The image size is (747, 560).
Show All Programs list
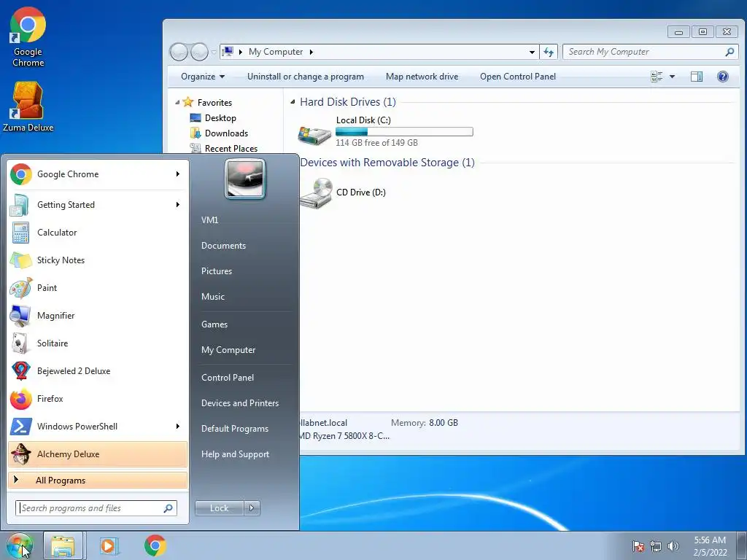click(x=98, y=481)
